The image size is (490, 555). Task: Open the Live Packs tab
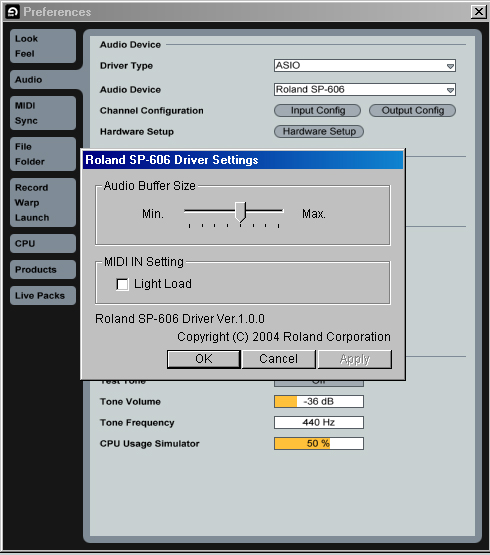point(43,296)
